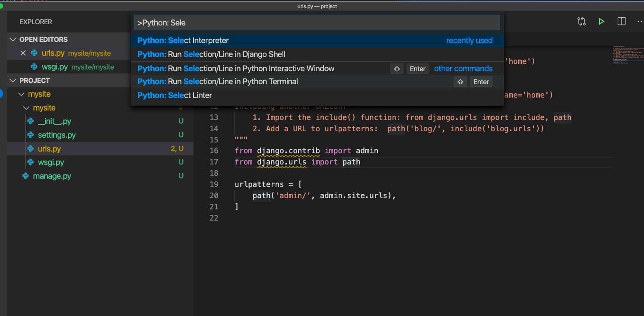
Task: Click the Compare Changes icon in editor toolbar
Action: [581, 22]
